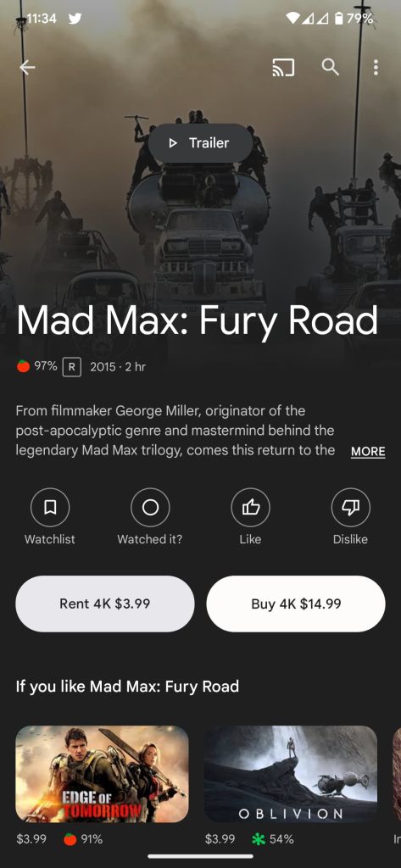Tap the Twitter notification icon in status bar
This screenshot has height=868, width=401.
75,19
